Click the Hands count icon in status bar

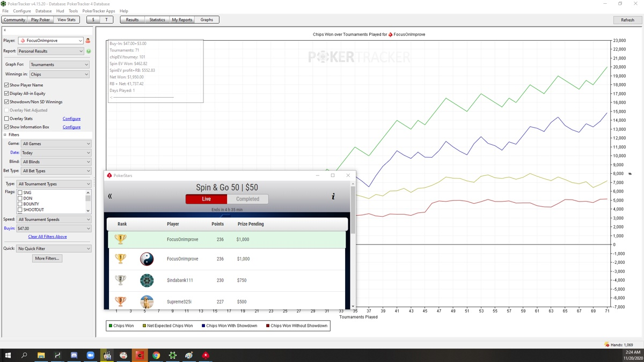(606, 345)
